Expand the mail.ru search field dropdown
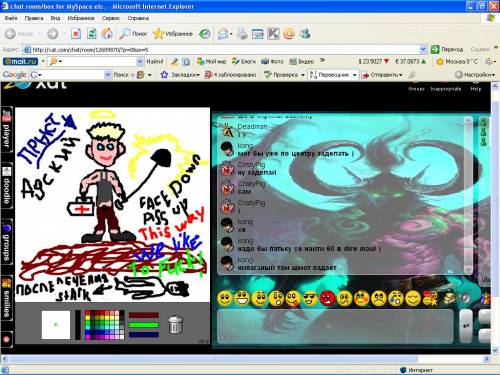 [140, 62]
